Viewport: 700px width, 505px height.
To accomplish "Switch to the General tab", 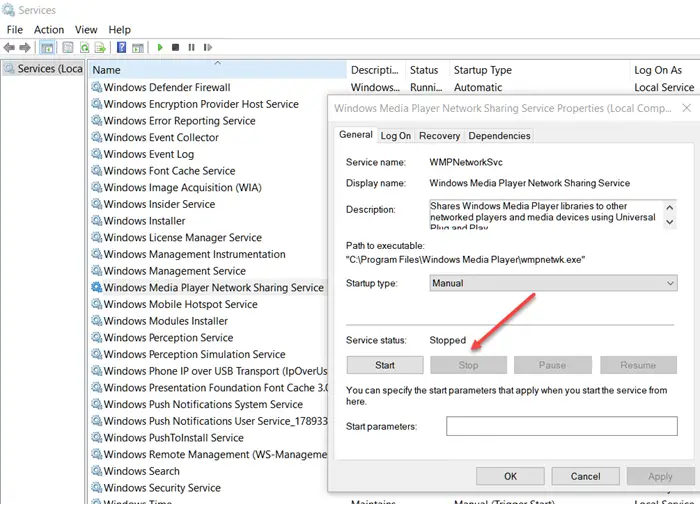I will pyautogui.click(x=356, y=135).
